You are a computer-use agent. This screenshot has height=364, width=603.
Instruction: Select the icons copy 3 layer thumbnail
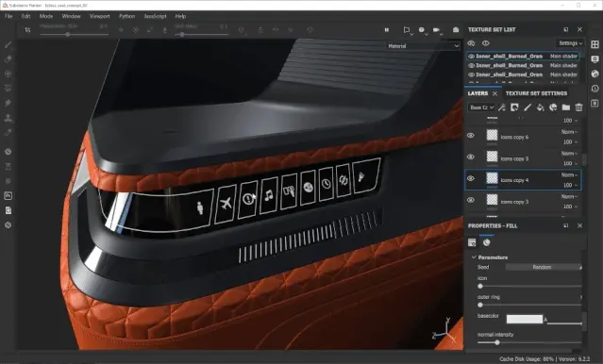tap(492, 200)
